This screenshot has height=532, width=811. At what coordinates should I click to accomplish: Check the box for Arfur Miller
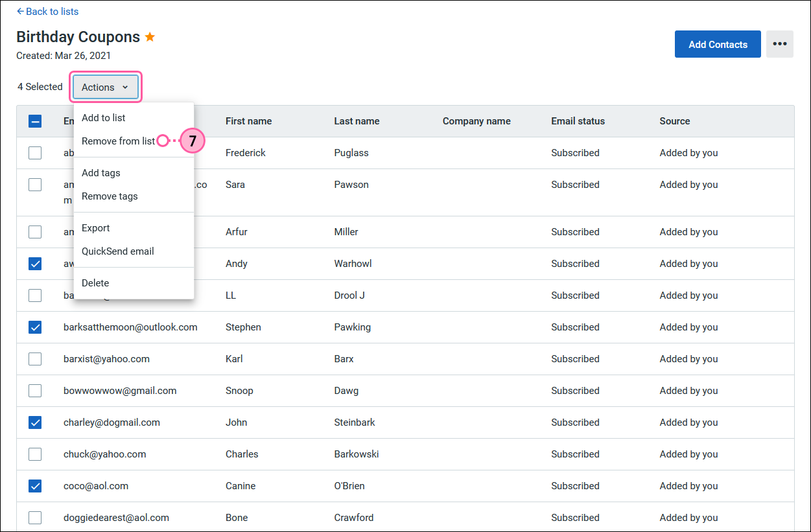point(35,232)
